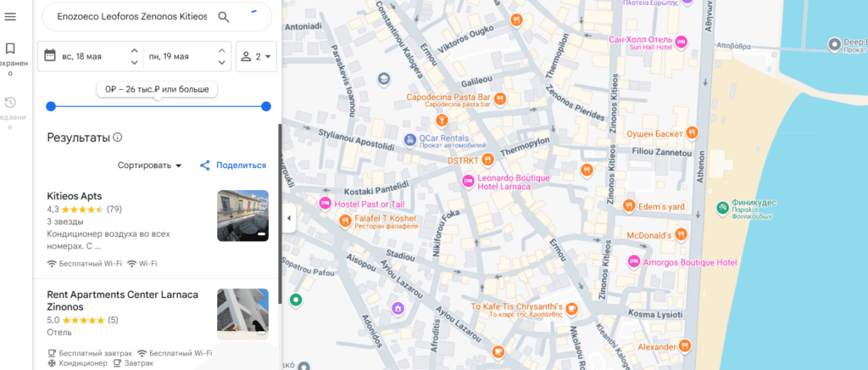868x370 pixels.
Task: Click the Sun Hall Hotel map pin
Action: [x=682, y=41]
